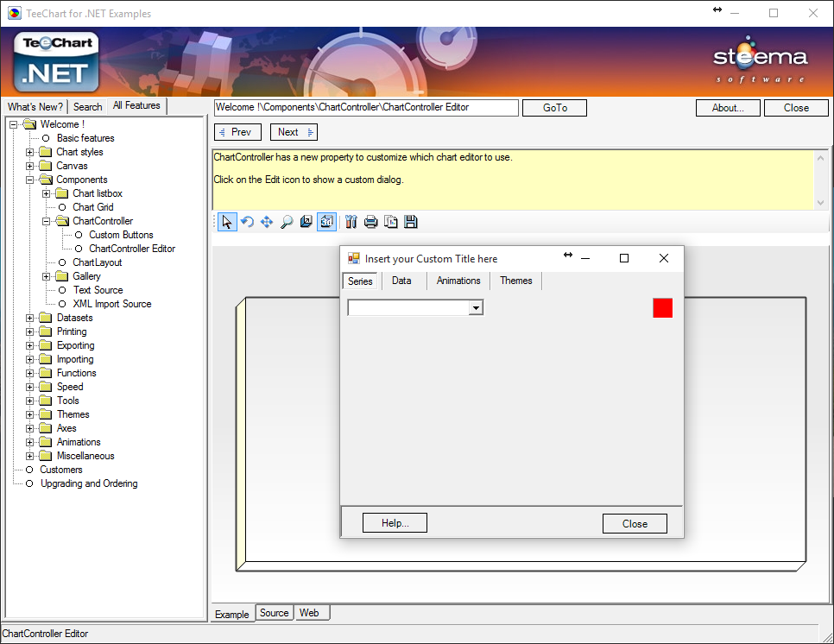
Task: Select the Normal pointer tool in chart toolbar
Action: [227, 222]
